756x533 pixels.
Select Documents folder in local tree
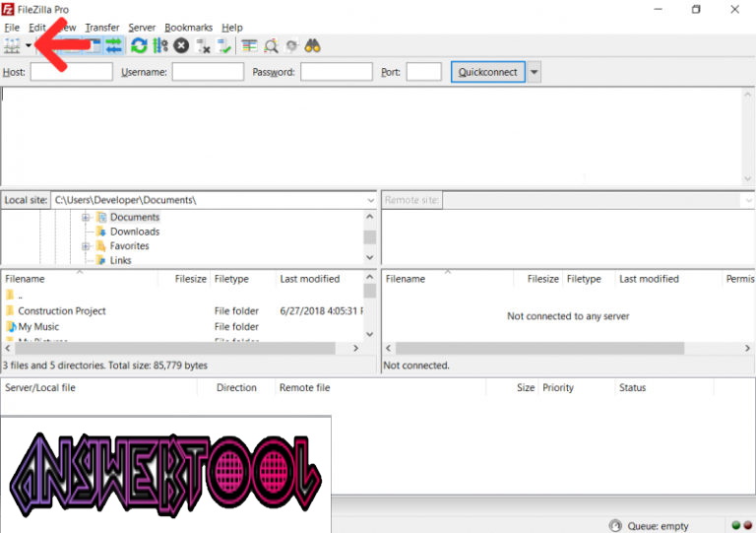(x=135, y=217)
